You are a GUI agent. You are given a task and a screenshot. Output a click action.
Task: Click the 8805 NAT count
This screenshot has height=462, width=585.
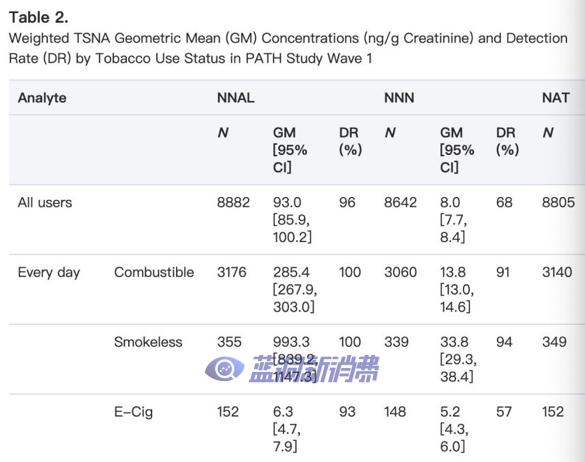(559, 203)
